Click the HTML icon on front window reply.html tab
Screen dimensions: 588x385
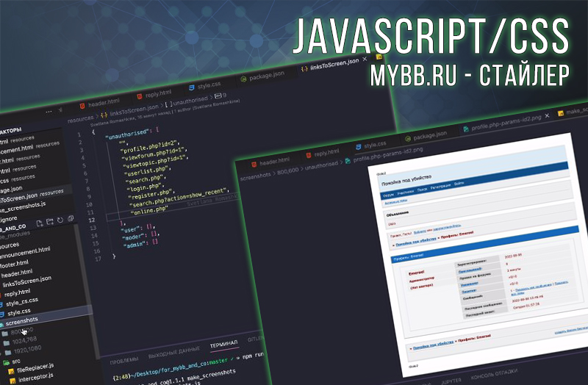coord(308,155)
